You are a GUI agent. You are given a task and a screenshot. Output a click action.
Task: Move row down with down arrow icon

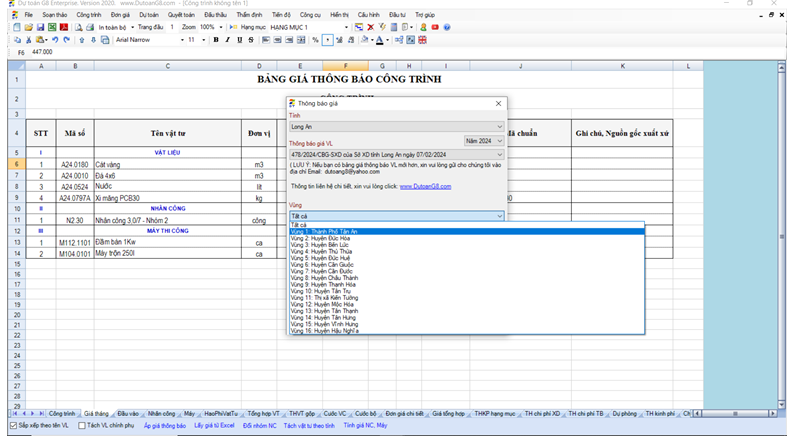point(94,40)
